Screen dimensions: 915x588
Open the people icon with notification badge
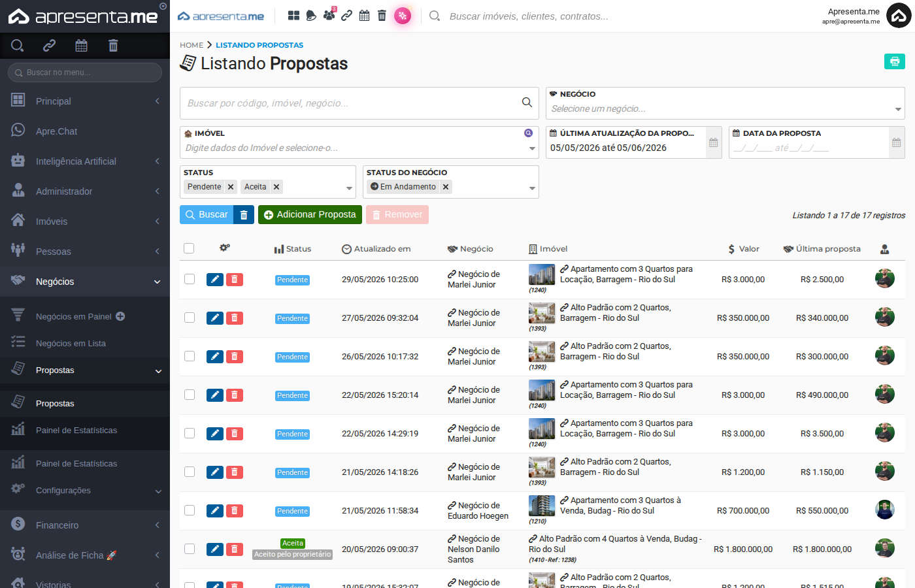click(329, 14)
